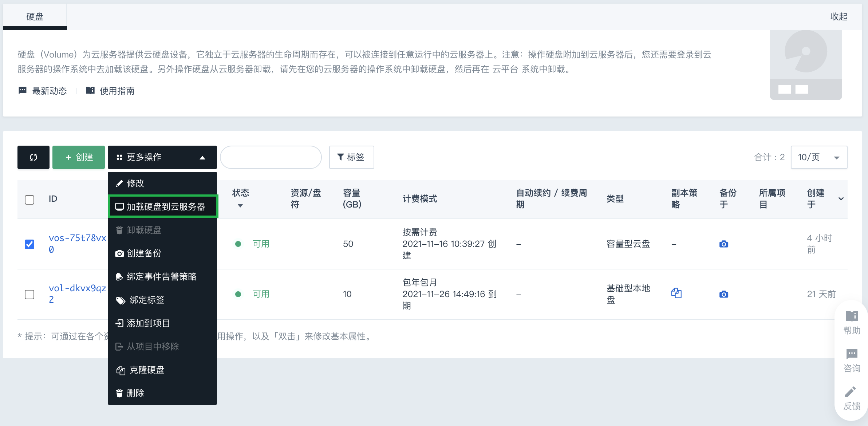Select the 修改 menu entry
The height and width of the screenshot is (426, 868).
point(162,183)
